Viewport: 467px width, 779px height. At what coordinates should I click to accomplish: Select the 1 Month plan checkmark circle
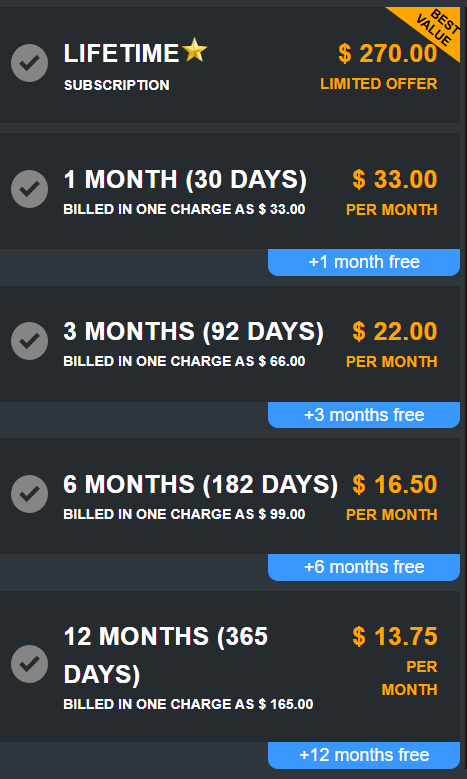pos(29,189)
